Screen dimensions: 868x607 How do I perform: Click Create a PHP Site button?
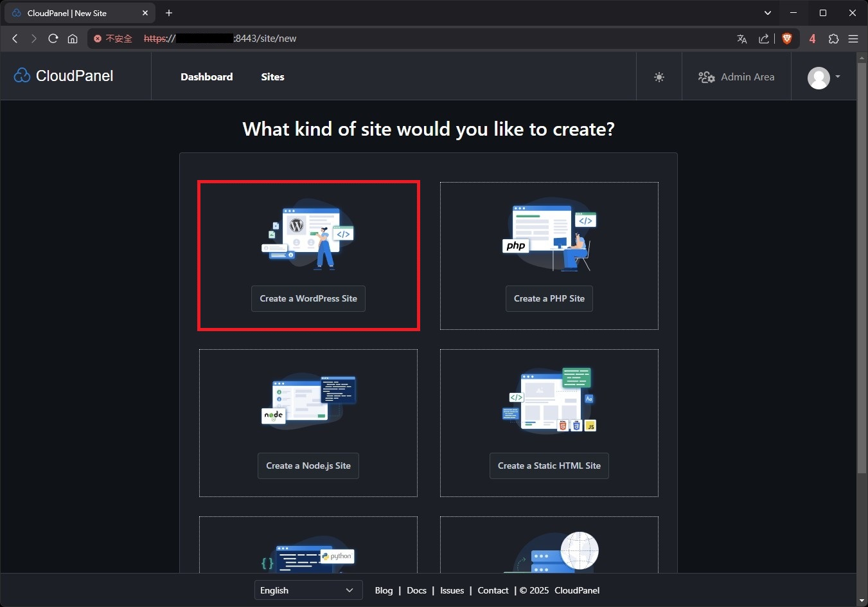(549, 298)
